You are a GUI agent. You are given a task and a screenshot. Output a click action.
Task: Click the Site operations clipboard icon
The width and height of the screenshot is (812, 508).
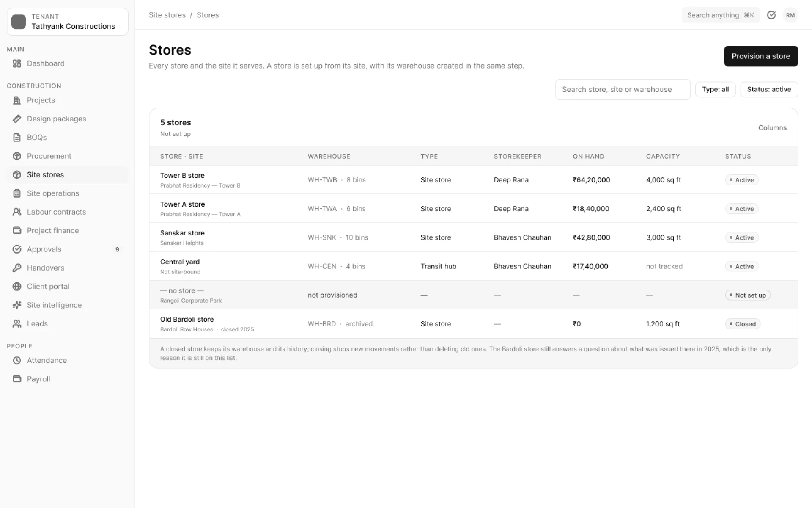tap(17, 193)
